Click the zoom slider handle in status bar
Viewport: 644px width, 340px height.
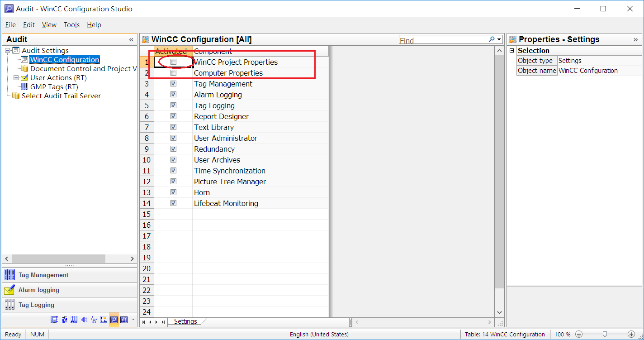605,334
